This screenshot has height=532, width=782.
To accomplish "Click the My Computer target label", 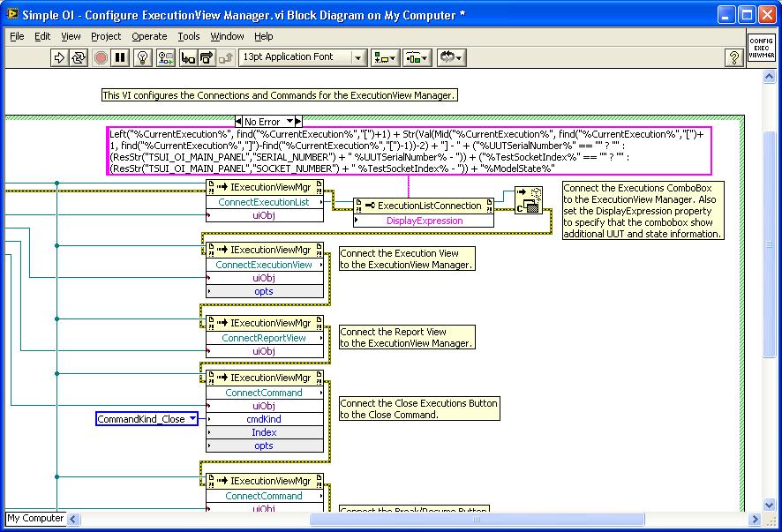I will 35,519.
